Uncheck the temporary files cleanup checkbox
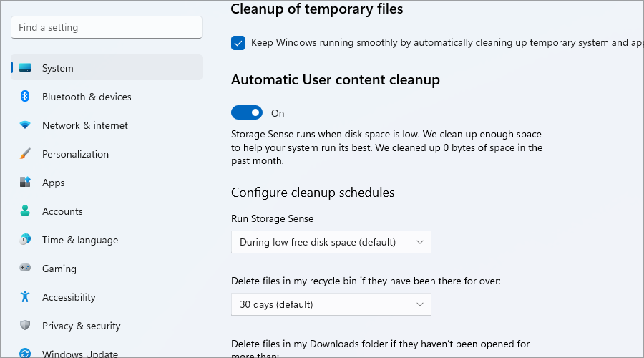The image size is (644, 358). 238,43
